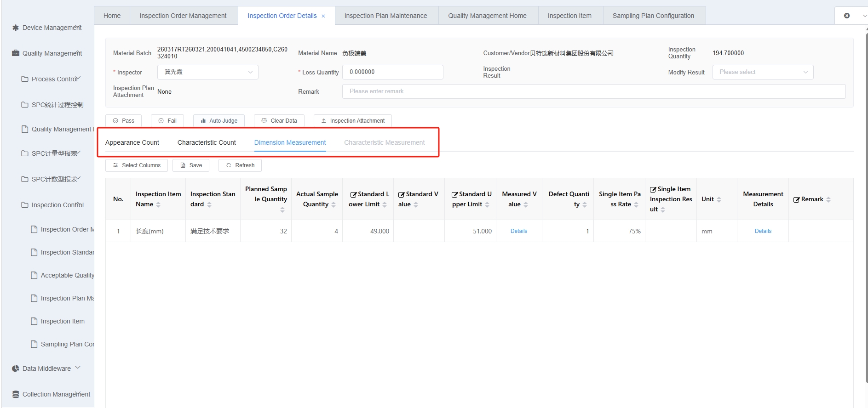Click the Process Control folder icon

[25, 79]
